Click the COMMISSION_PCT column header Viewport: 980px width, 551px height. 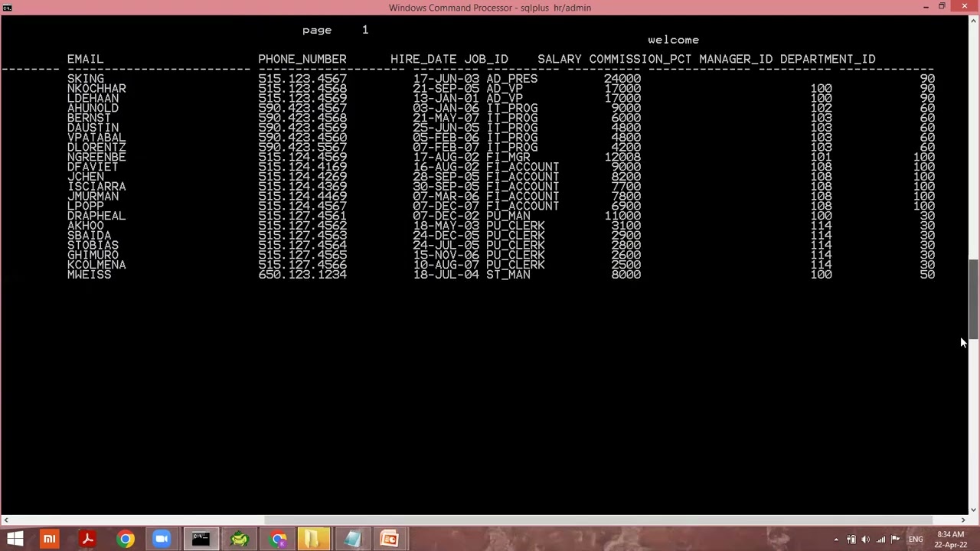pos(640,59)
